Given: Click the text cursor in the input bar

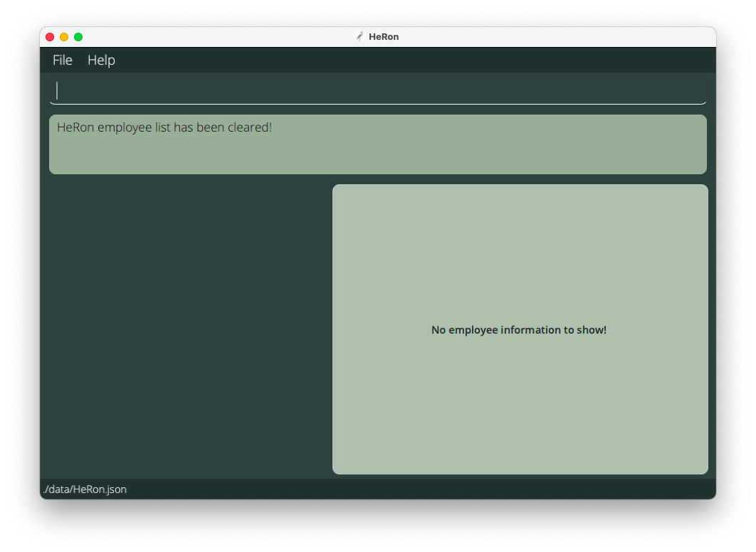Looking at the screenshot, I should (x=58, y=90).
